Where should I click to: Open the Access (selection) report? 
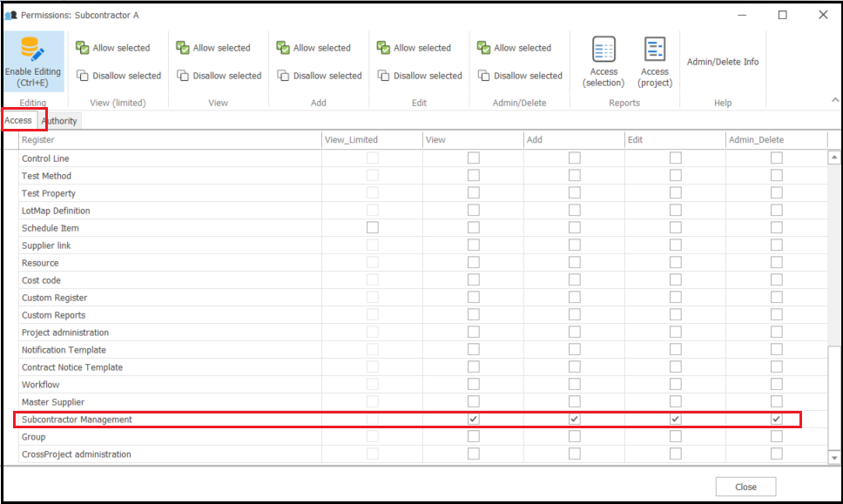tap(604, 61)
